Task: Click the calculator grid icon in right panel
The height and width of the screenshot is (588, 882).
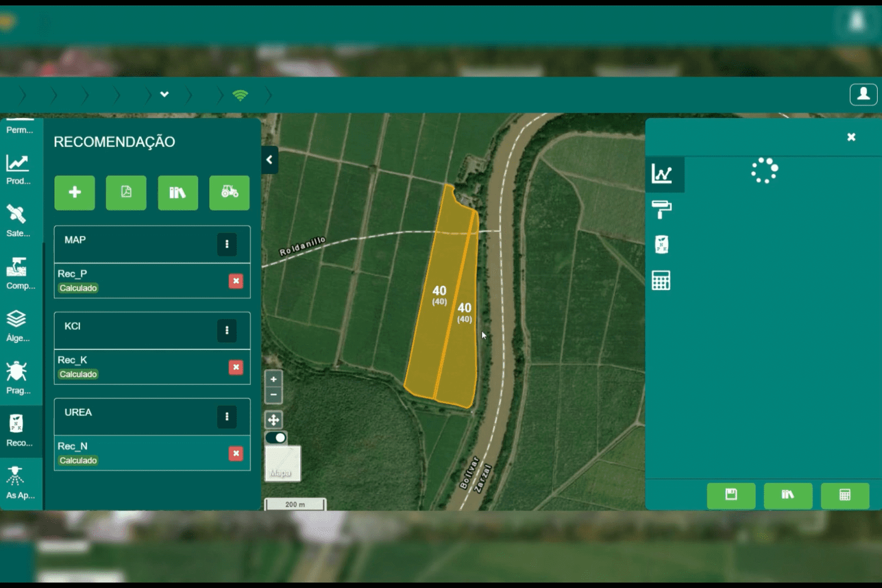Action: coord(661,280)
